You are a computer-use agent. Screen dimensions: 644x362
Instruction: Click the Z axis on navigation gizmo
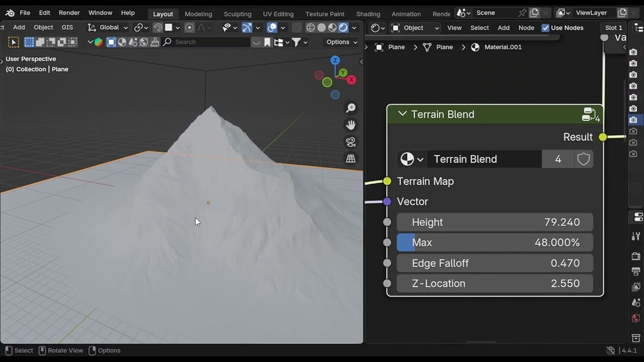tap(335, 60)
